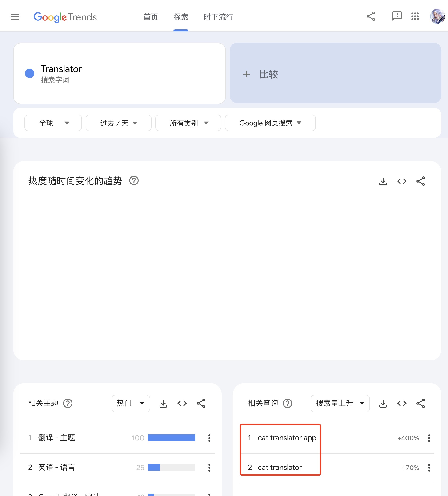Image resolution: width=448 pixels, height=496 pixels.
Task: Go to the 首页 tab
Action: pyautogui.click(x=151, y=17)
